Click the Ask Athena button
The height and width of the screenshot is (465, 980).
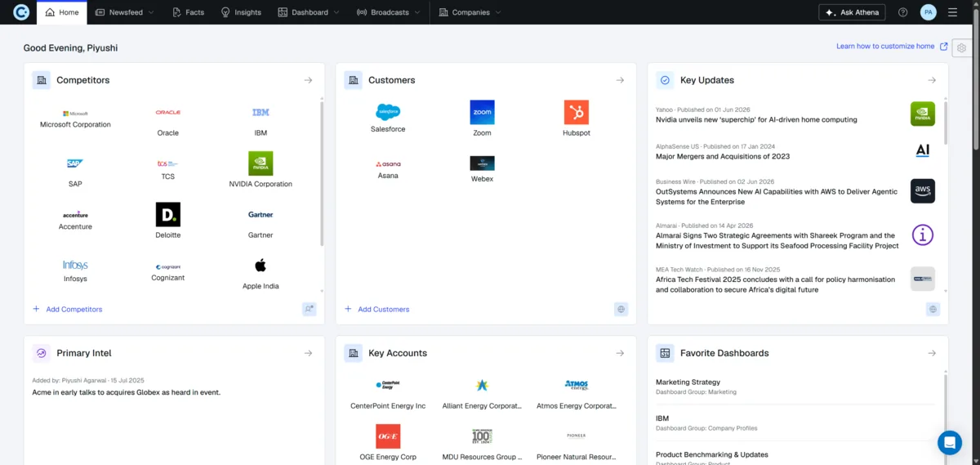pos(852,12)
